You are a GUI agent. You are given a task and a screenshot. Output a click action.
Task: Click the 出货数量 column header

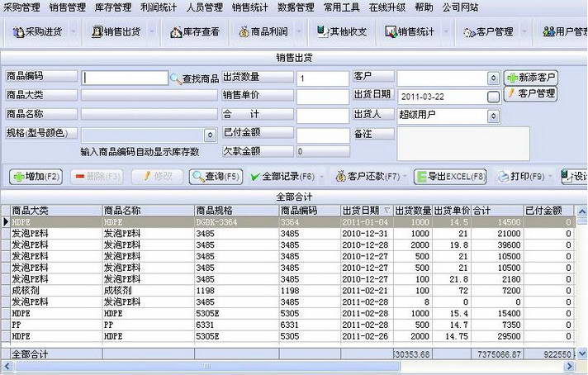click(x=413, y=211)
